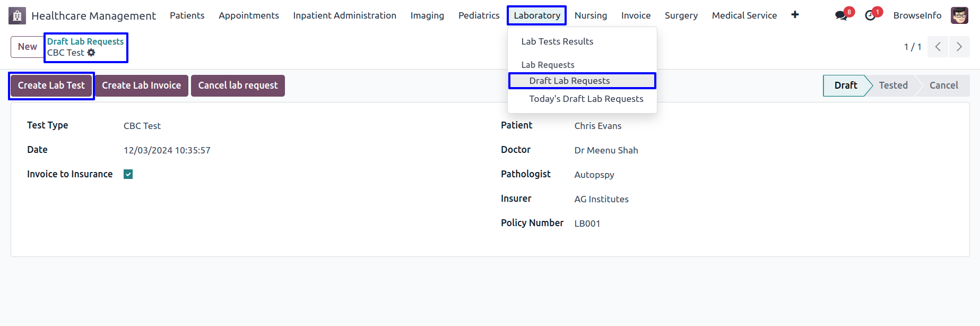980x326 pixels.
Task: Go to the previous record arrow
Action: click(x=938, y=47)
